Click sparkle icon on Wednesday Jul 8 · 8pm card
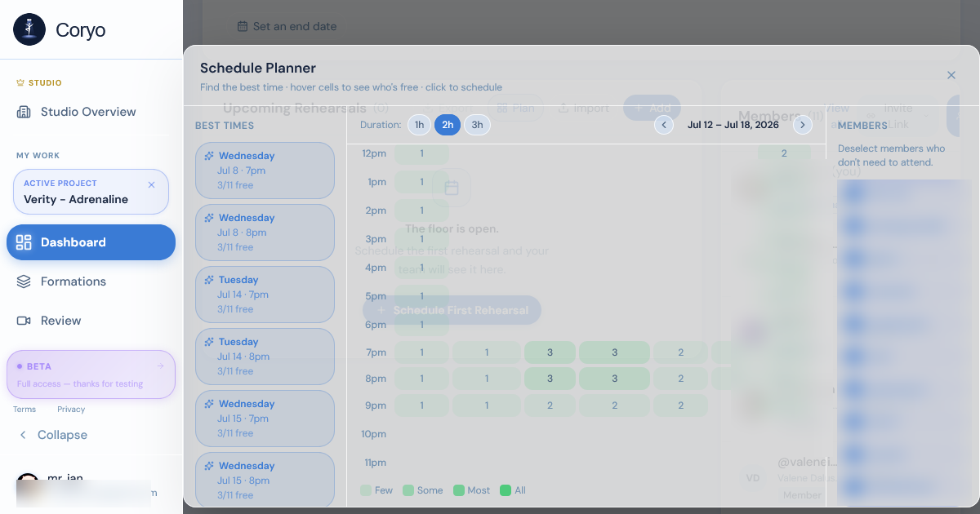 tap(209, 218)
